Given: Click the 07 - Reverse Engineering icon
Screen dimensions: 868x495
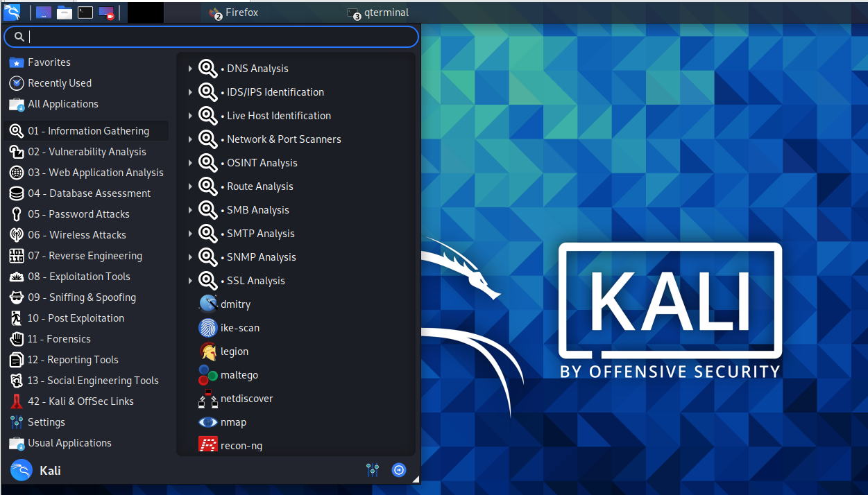Looking at the screenshot, I should click(17, 256).
